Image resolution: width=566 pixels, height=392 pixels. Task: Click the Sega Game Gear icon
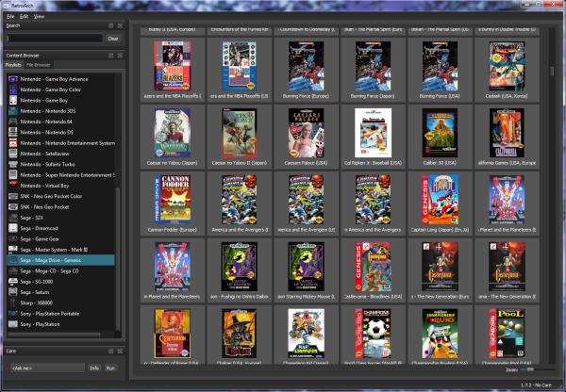click(13, 238)
